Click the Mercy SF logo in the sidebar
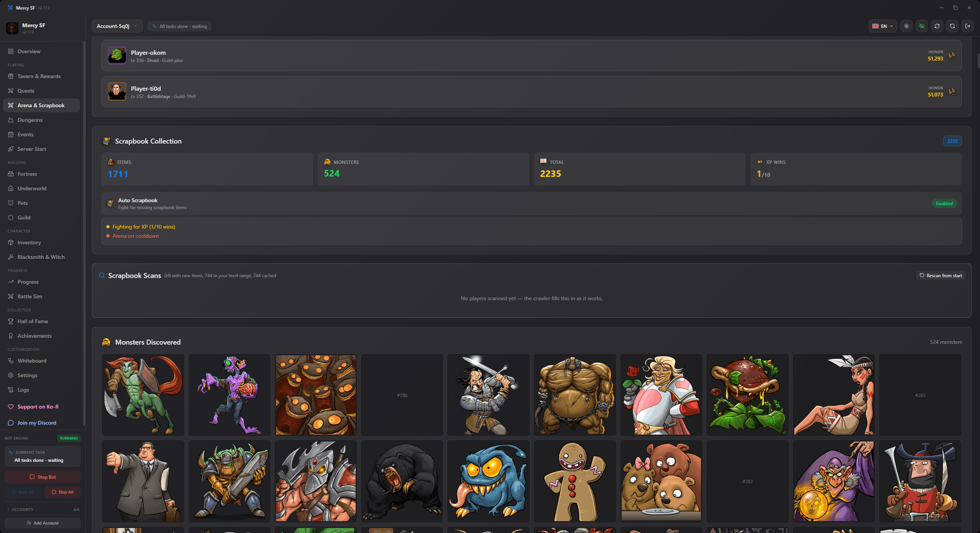The image size is (980, 533). (x=12, y=28)
